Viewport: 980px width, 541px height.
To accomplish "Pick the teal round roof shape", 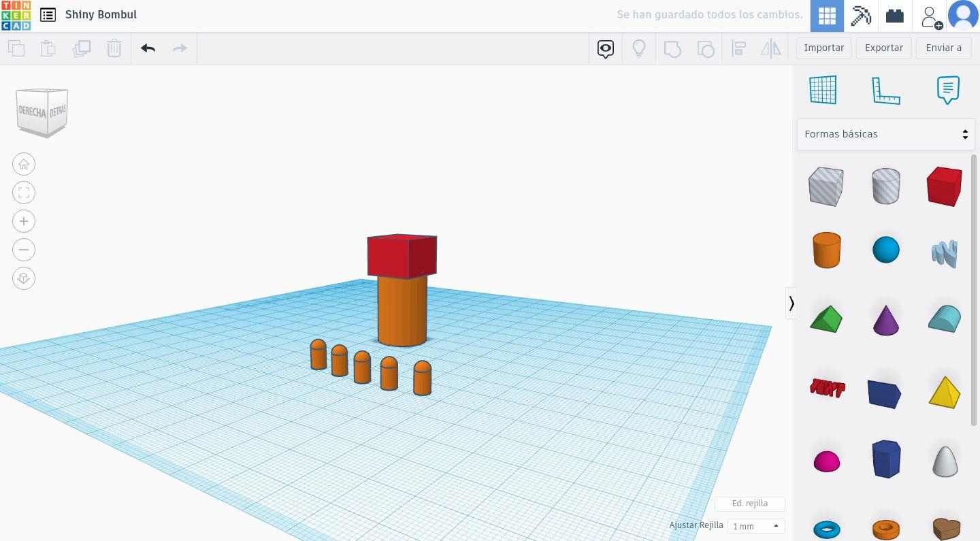I will coord(945,318).
